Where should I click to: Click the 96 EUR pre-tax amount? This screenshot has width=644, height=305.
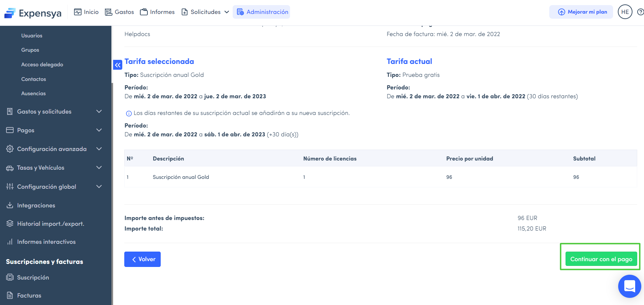pyautogui.click(x=527, y=218)
